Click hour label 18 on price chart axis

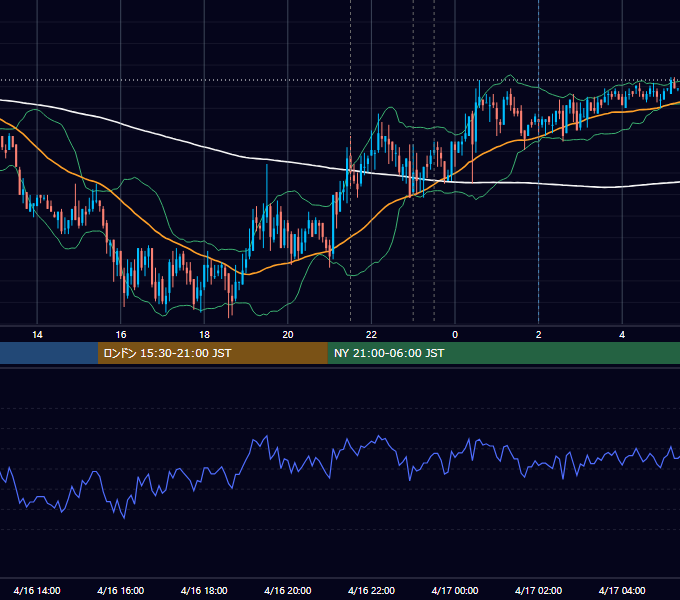[x=204, y=334]
